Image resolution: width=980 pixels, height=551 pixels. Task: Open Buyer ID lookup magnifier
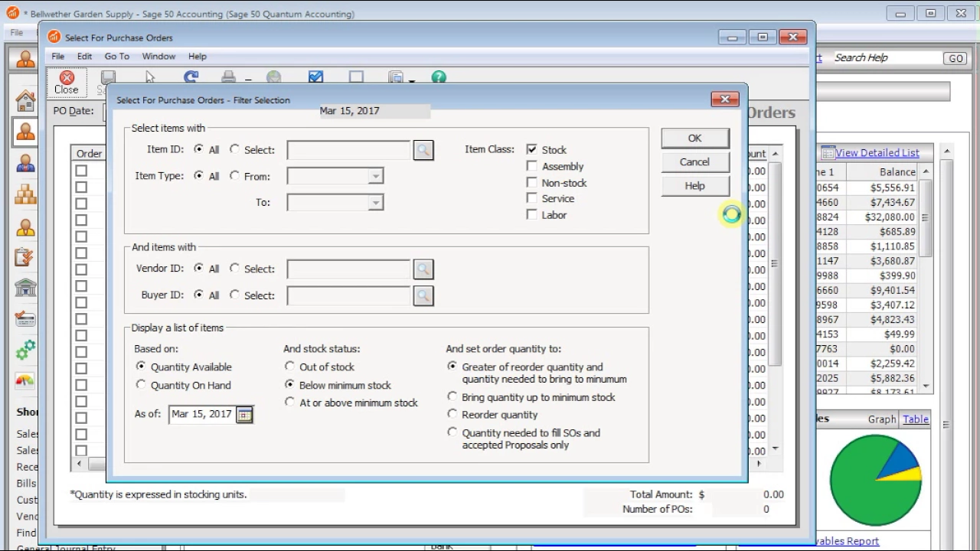(x=423, y=295)
